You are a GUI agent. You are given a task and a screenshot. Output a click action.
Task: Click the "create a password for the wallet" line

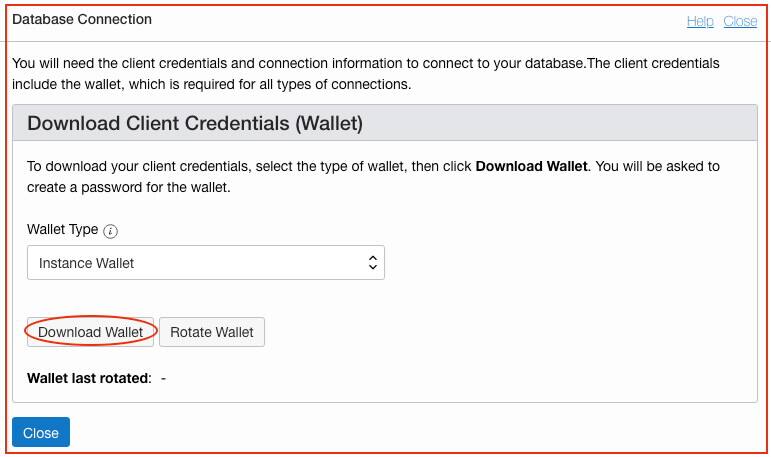(129, 187)
